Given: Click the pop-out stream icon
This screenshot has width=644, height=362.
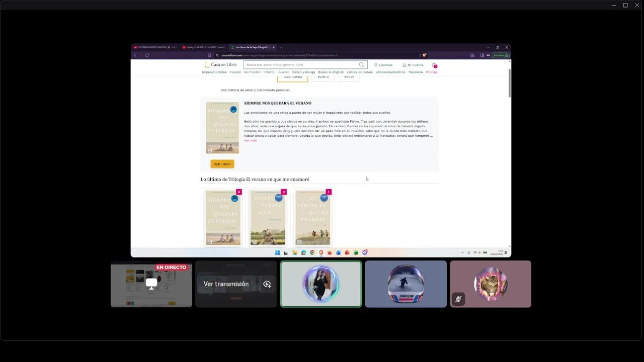Looking at the screenshot, I should click(267, 284).
